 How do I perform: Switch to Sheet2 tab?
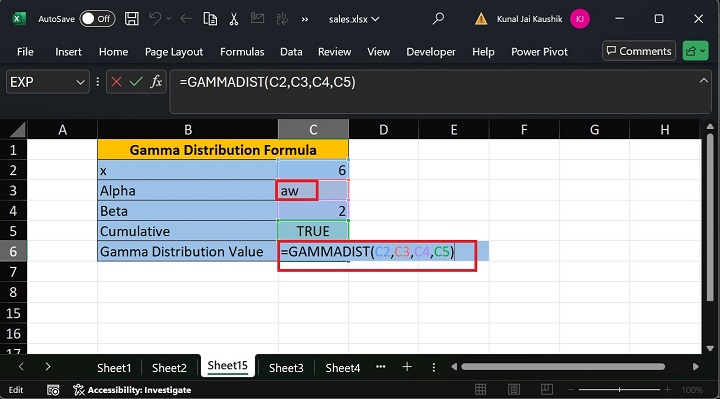(169, 368)
